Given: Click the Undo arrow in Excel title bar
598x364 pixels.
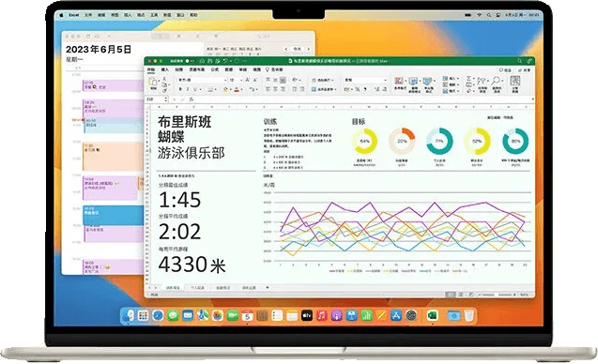Looking at the screenshot, I should coord(225,61).
